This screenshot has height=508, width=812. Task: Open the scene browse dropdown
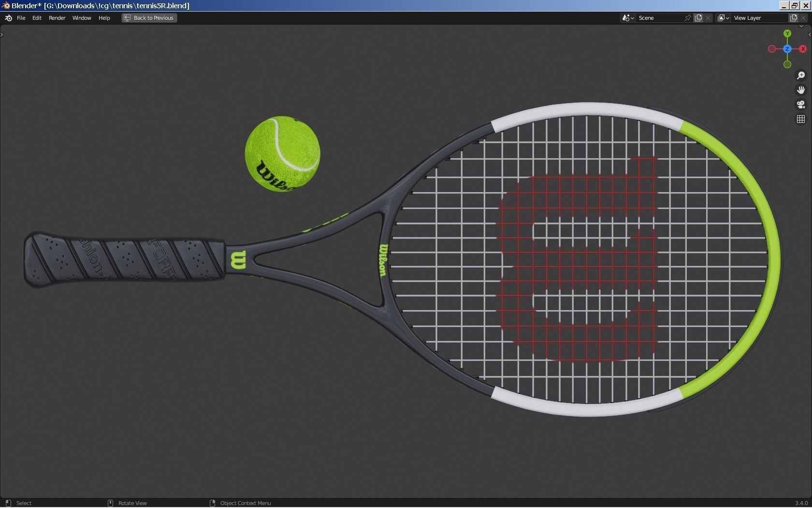click(x=628, y=18)
